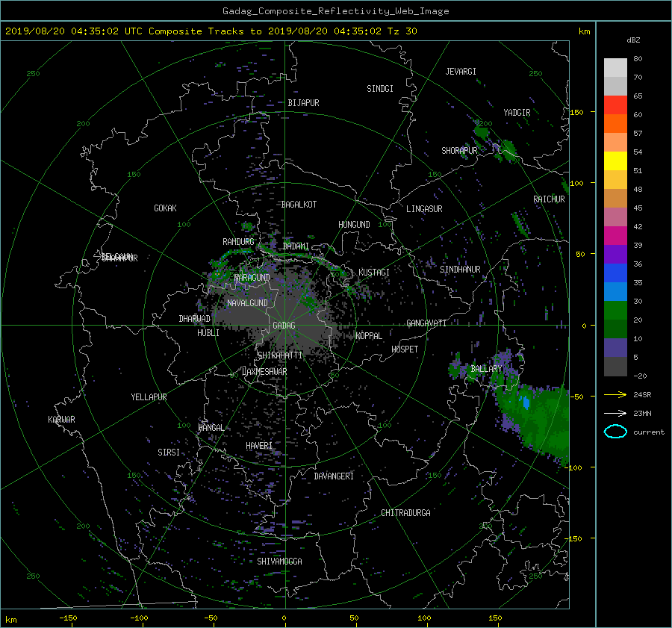Click the title 'Gadag_Composite_Reflectivity_Web_Image'

pos(335,11)
